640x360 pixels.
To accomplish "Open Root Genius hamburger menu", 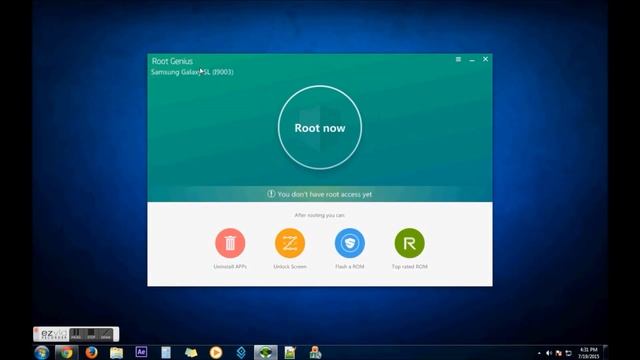I will [458, 60].
